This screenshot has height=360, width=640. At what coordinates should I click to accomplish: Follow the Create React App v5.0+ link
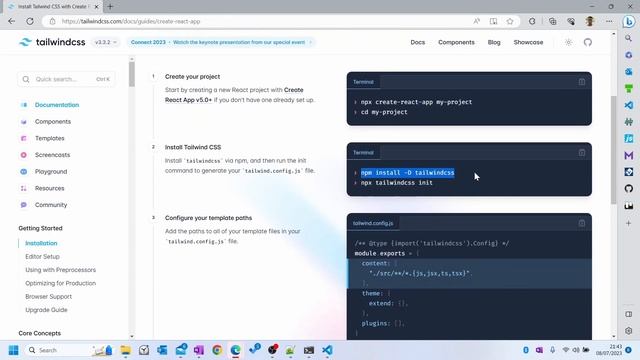point(234,95)
